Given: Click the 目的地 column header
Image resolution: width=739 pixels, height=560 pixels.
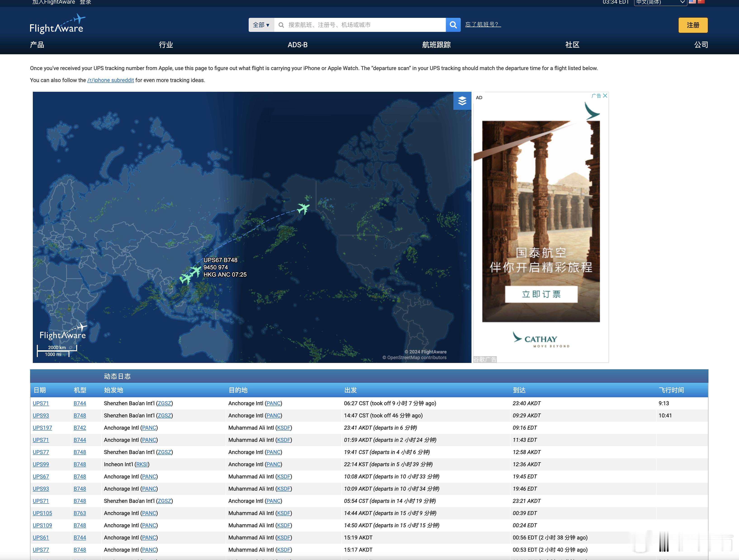Looking at the screenshot, I should coord(238,390).
